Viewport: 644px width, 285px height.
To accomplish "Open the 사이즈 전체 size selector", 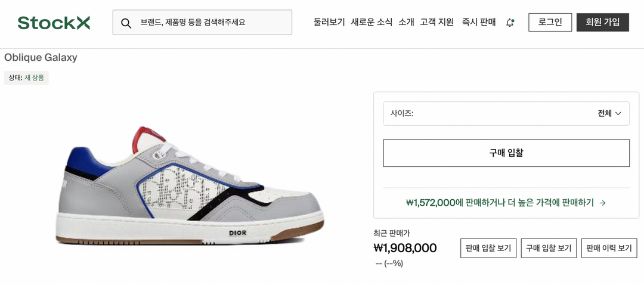I will pyautogui.click(x=506, y=114).
